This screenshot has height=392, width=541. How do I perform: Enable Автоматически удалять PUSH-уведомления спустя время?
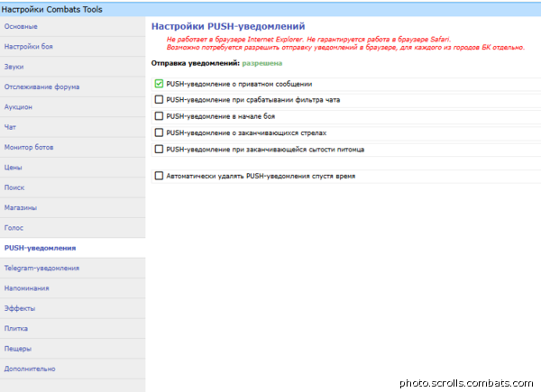(x=160, y=176)
